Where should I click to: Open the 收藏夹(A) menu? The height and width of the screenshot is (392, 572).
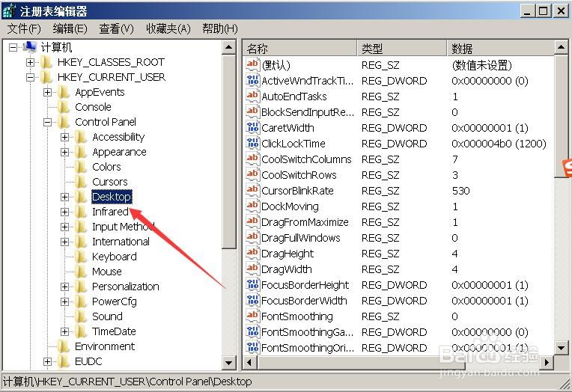[168, 28]
